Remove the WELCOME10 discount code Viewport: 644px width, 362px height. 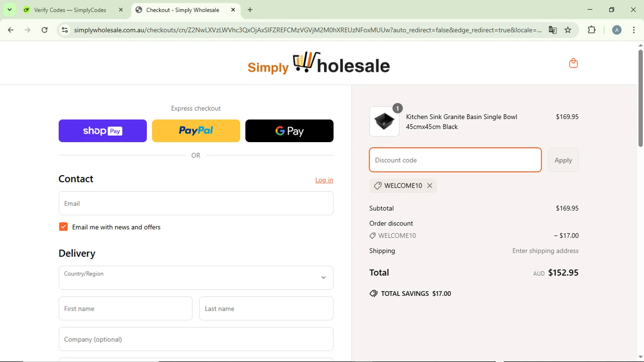(430, 186)
